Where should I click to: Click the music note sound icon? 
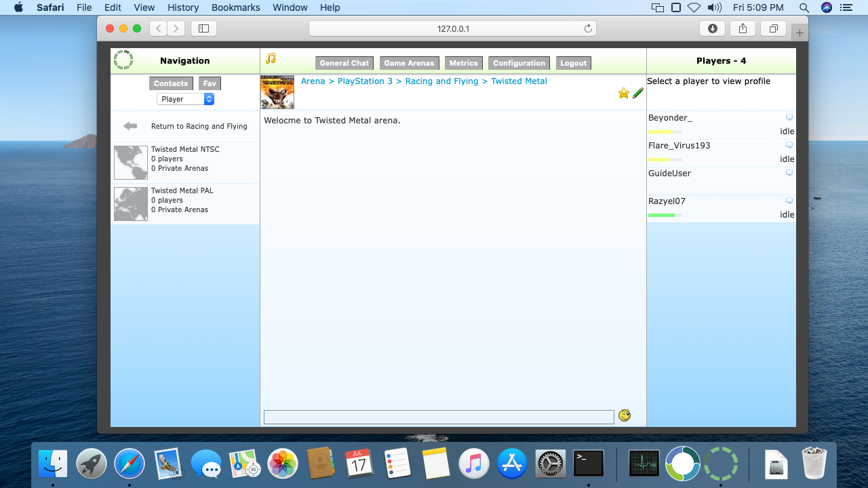coord(271,59)
